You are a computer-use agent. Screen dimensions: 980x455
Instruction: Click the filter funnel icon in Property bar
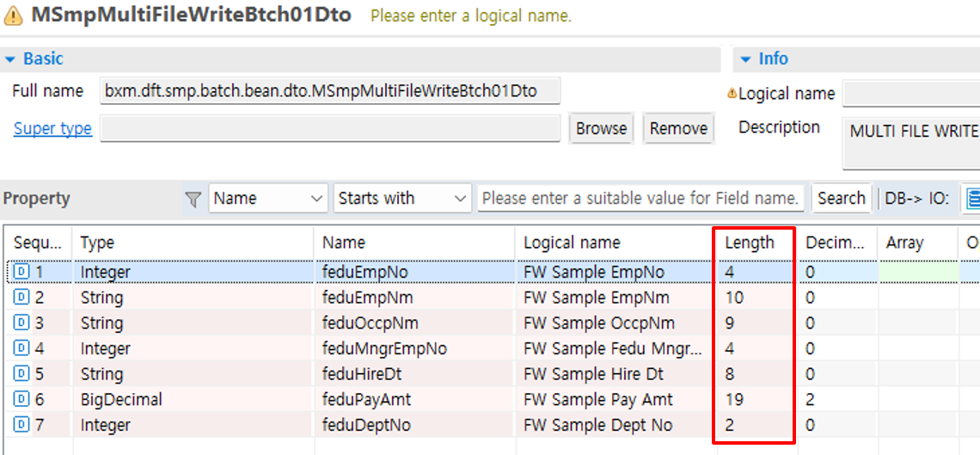[x=193, y=200]
